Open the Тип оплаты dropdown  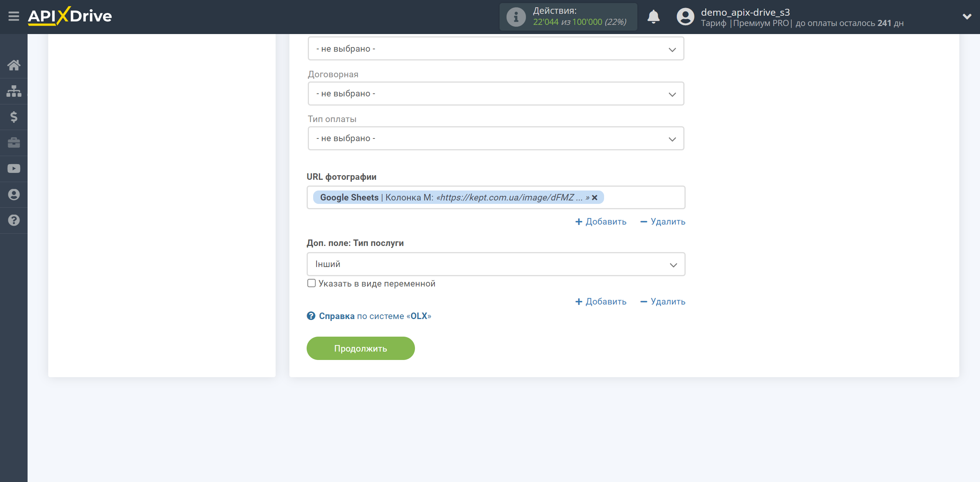coord(496,138)
